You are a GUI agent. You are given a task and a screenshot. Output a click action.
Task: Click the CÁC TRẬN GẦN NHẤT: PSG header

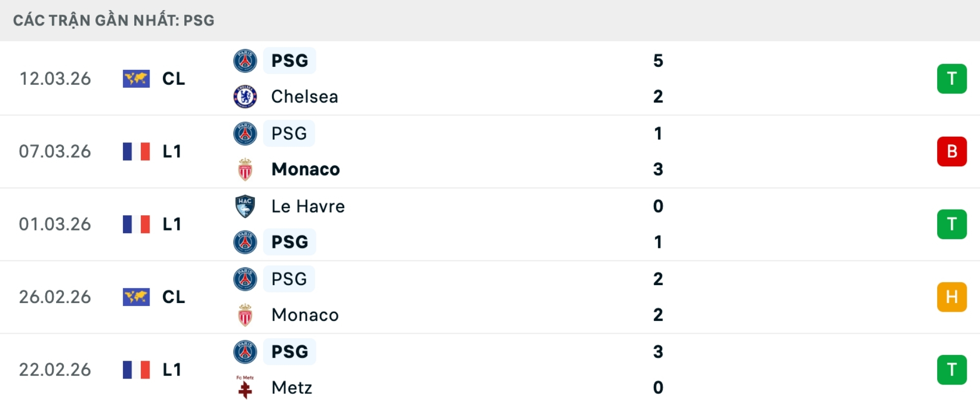tap(113, 20)
